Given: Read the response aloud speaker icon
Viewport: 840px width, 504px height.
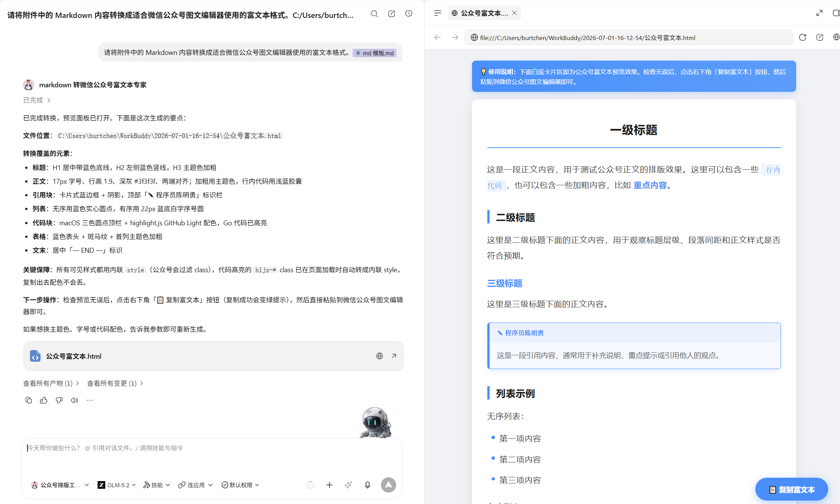Looking at the screenshot, I should 74,400.
